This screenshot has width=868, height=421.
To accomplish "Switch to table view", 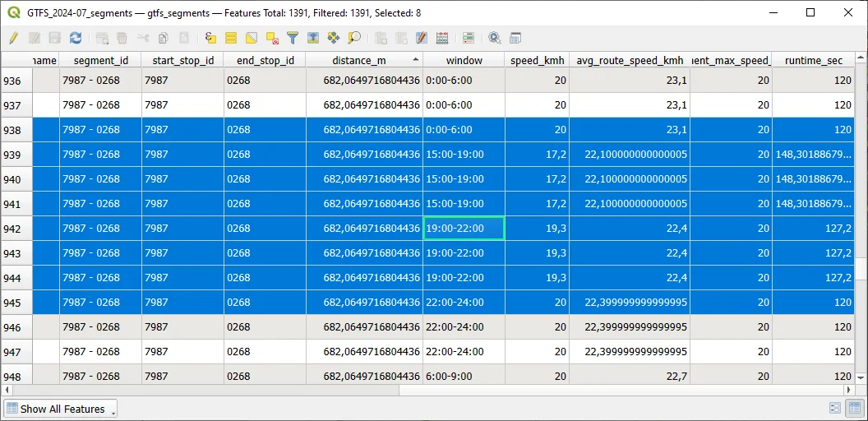I will tap(854, 408).
